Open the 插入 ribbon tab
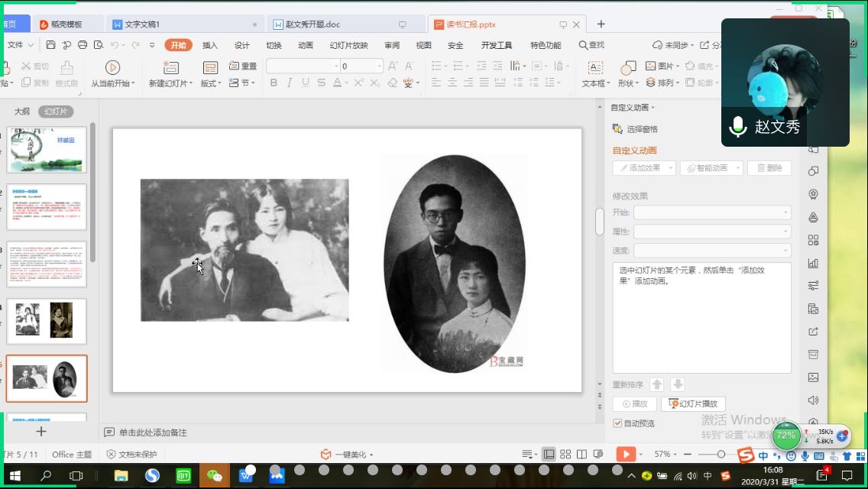 tap(210, 45)
